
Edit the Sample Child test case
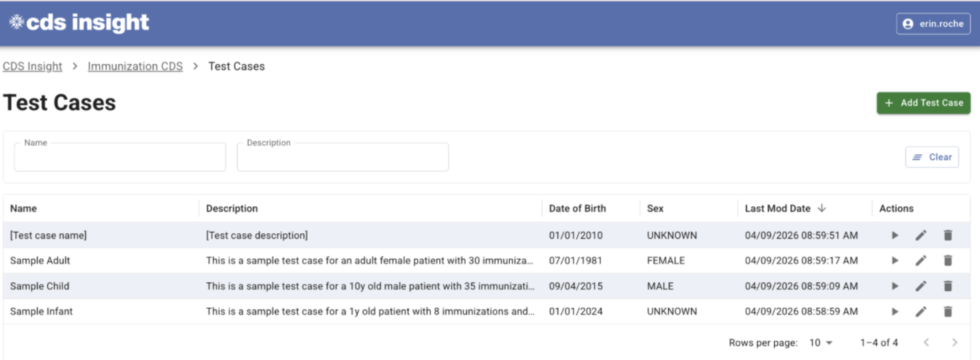921,286
